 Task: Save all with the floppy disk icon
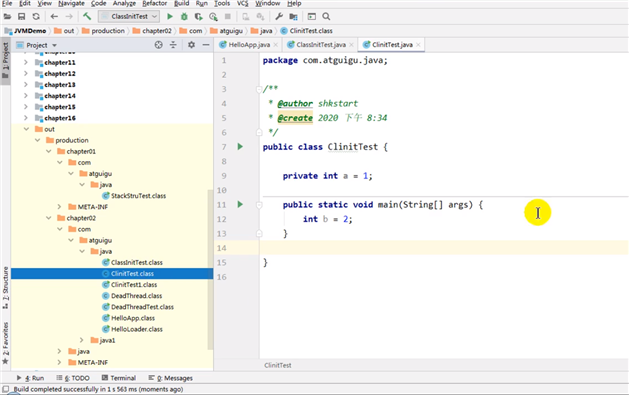coord(22,16)
